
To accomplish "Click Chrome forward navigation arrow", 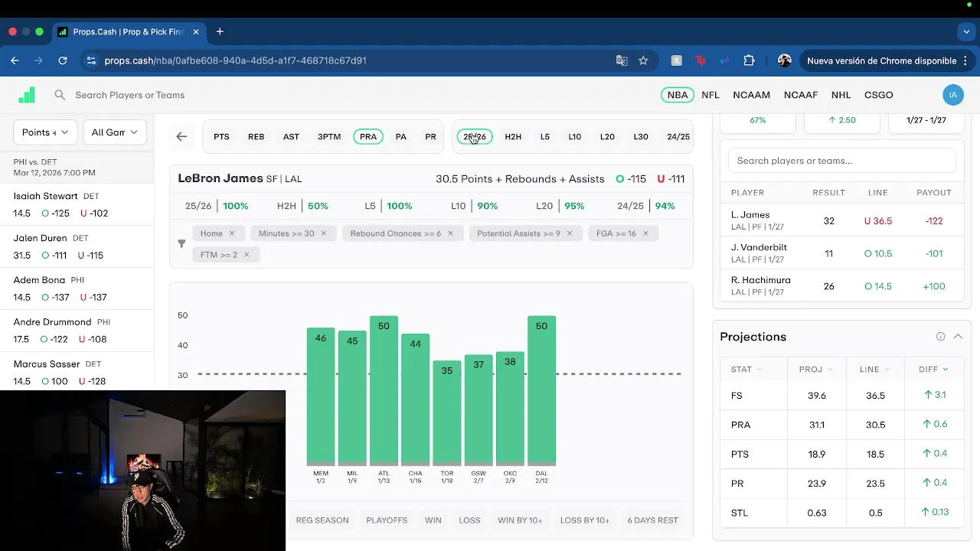I will tap(38, 60).
